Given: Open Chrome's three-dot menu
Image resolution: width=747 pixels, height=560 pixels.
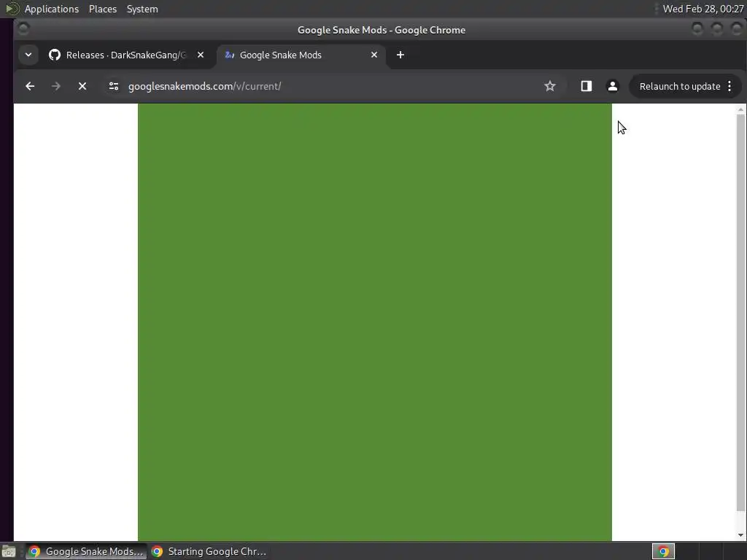Looking at the screenshot, I should pos(729,86).
